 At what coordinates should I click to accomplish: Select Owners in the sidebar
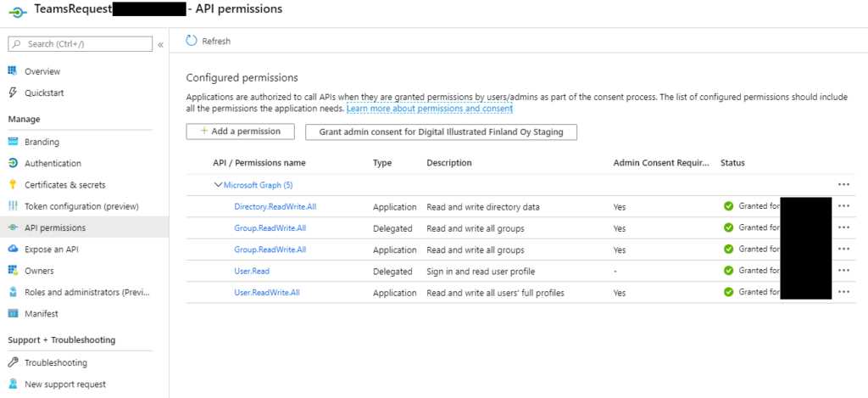pyautogui.click(x=39, y=271)
